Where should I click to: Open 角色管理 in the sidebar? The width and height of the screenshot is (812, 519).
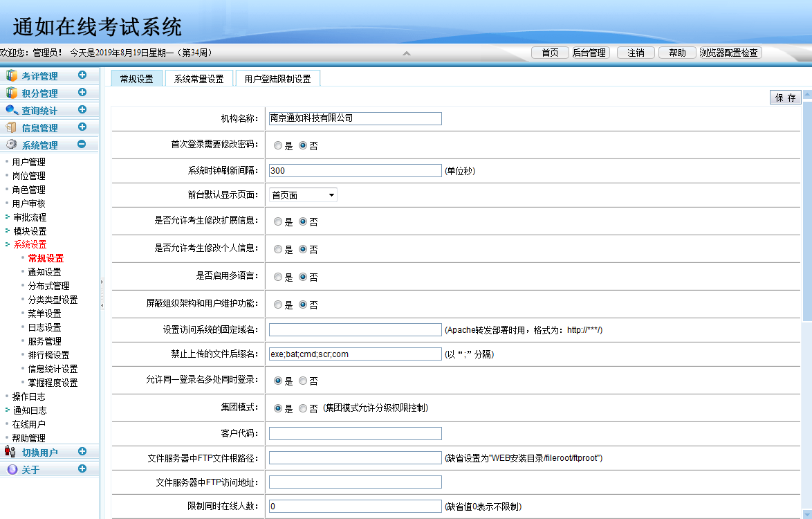point(29,190)
